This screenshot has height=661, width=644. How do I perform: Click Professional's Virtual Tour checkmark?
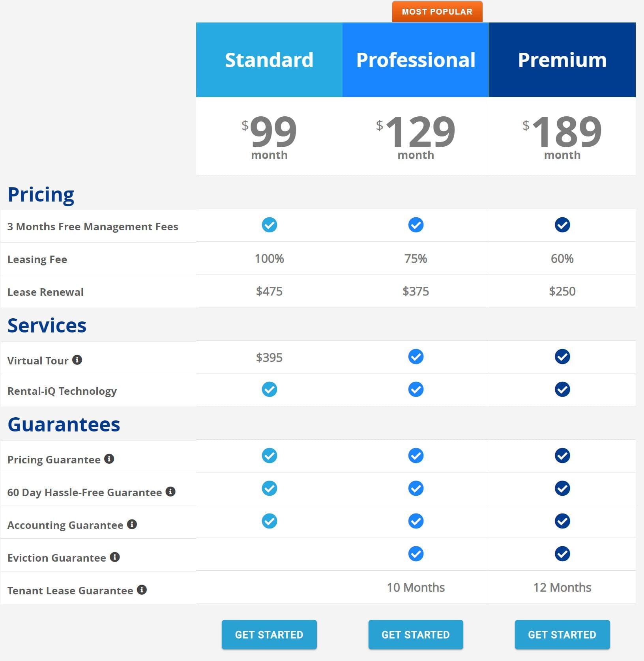[416, 357]
